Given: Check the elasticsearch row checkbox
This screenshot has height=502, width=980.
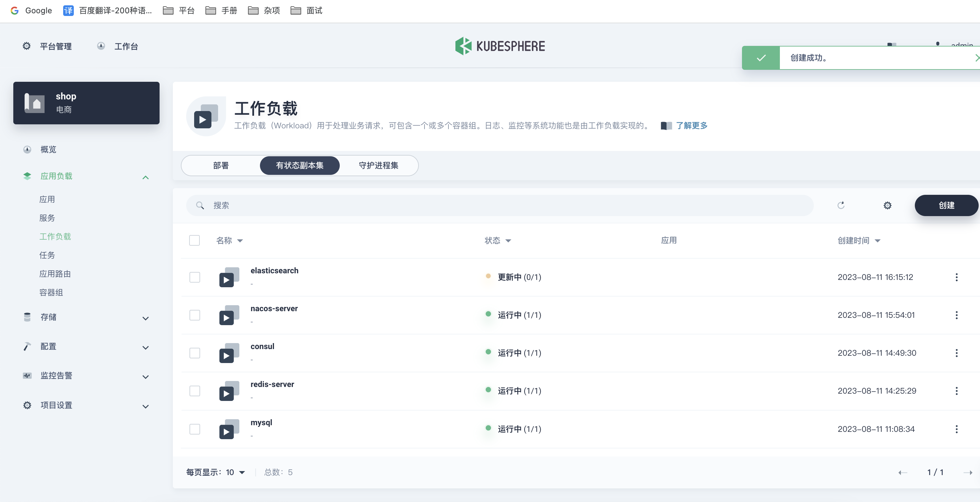Looking at the screenshot, I should [194, 277].
